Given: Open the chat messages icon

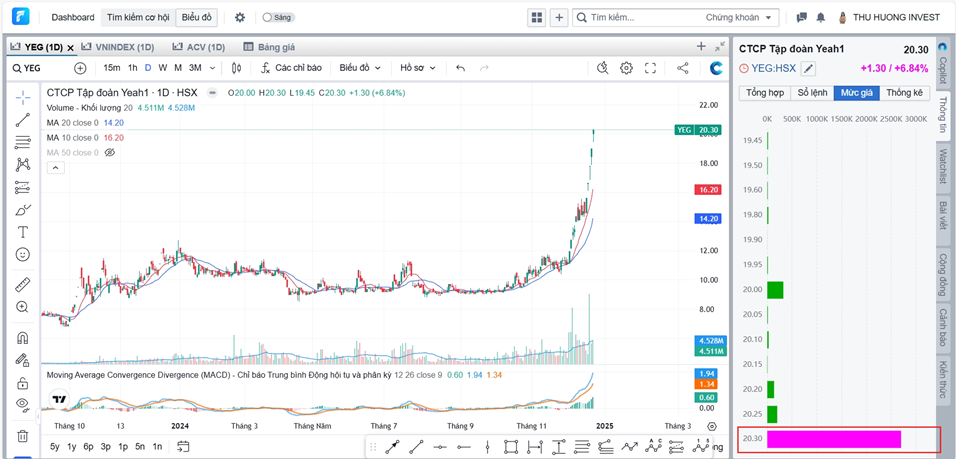Looking at the screenshot, I should (x=802, y=18).
